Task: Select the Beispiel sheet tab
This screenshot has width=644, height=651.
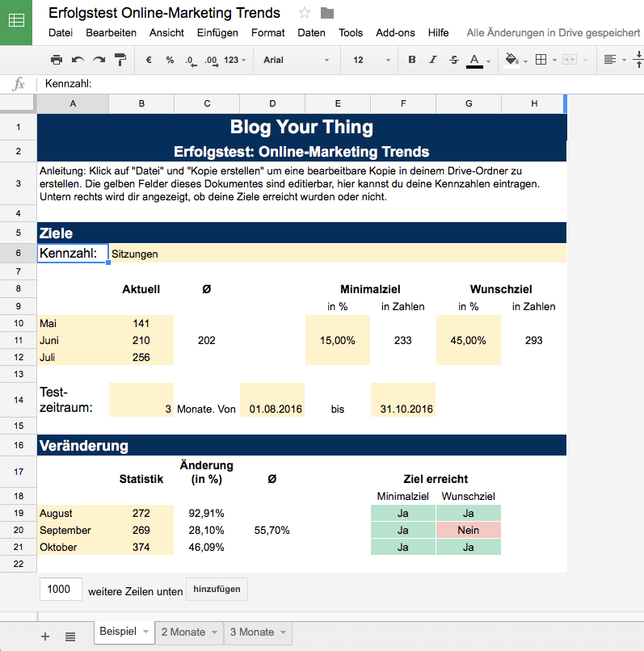Action: (118, 632)
